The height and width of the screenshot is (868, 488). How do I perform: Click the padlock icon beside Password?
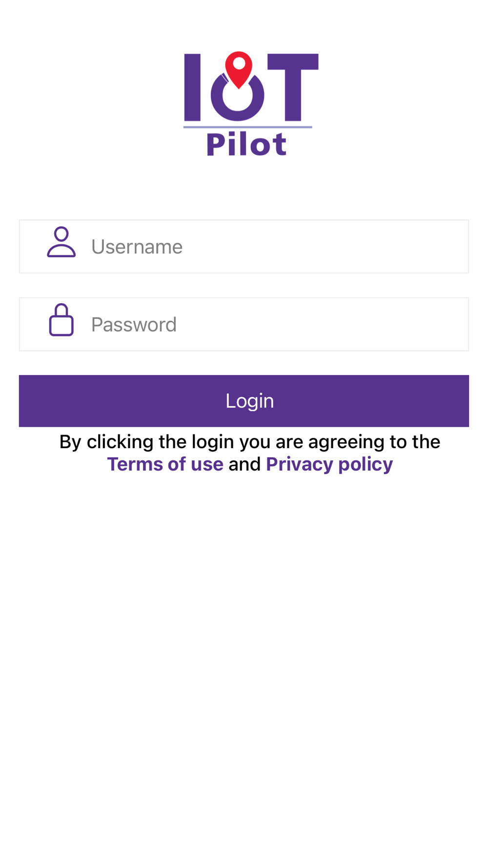pyautogui.click(x=61, y=320)
